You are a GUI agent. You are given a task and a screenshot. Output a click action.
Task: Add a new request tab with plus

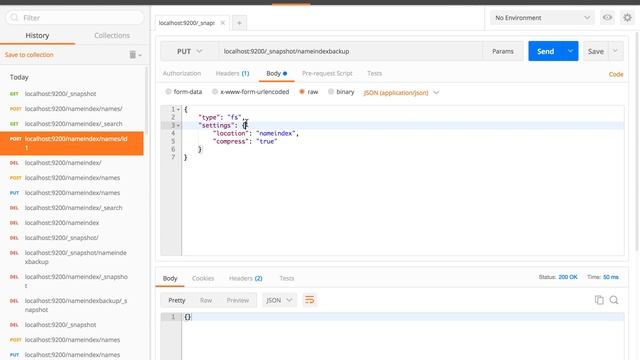(x=239, y=23)
